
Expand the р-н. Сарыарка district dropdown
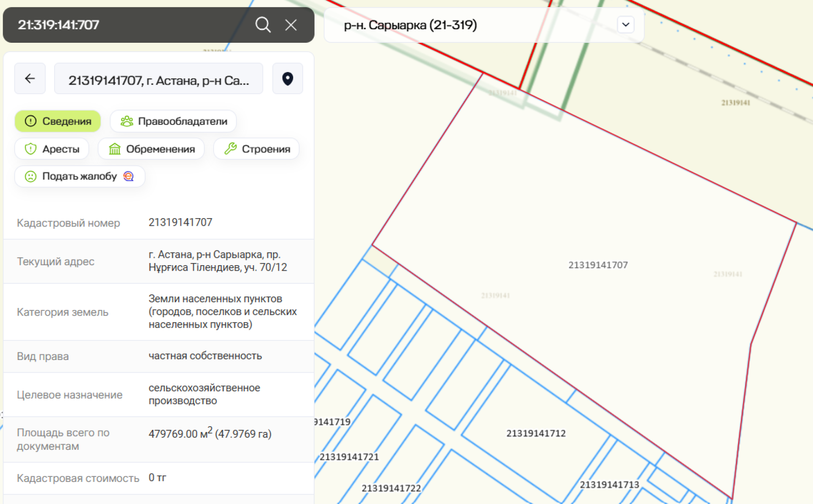tap(625, 25)
